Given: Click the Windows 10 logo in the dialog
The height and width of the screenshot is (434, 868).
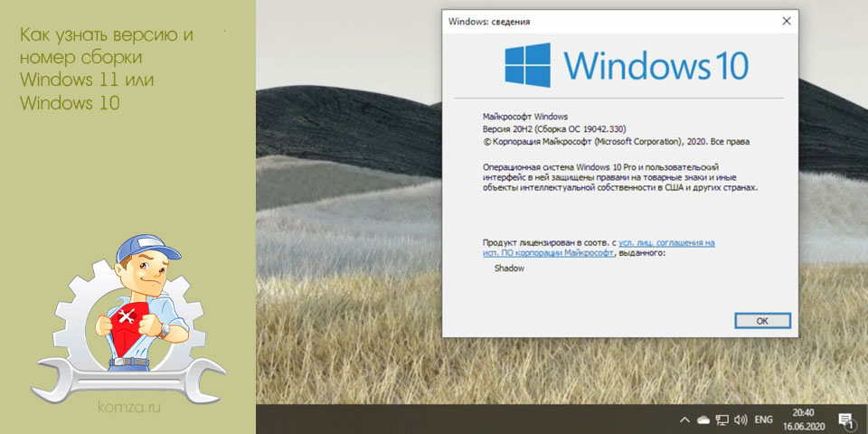Looking at the screenshot, I should pyautogui.click(x=627, y=65).
